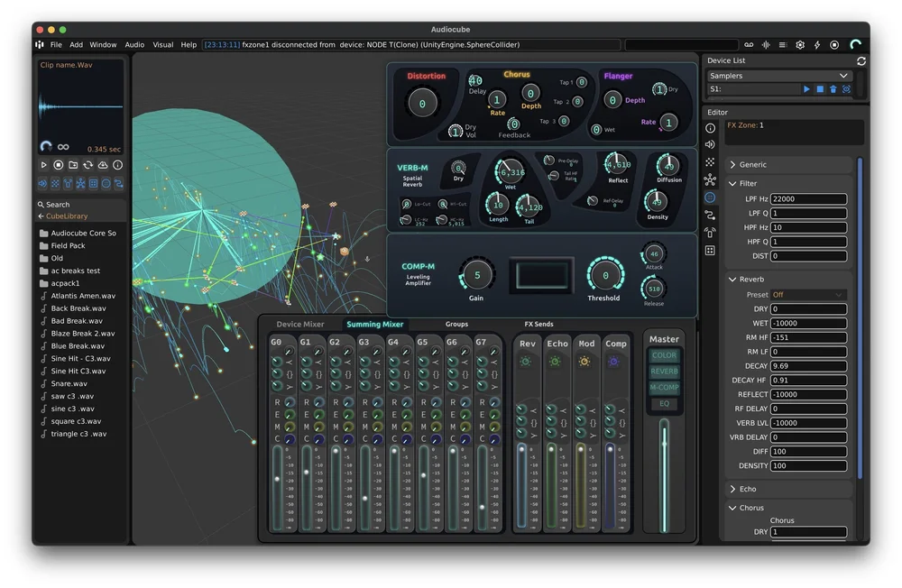
Task: Click the blue speaker device icon
Action: tap(42, 184)
